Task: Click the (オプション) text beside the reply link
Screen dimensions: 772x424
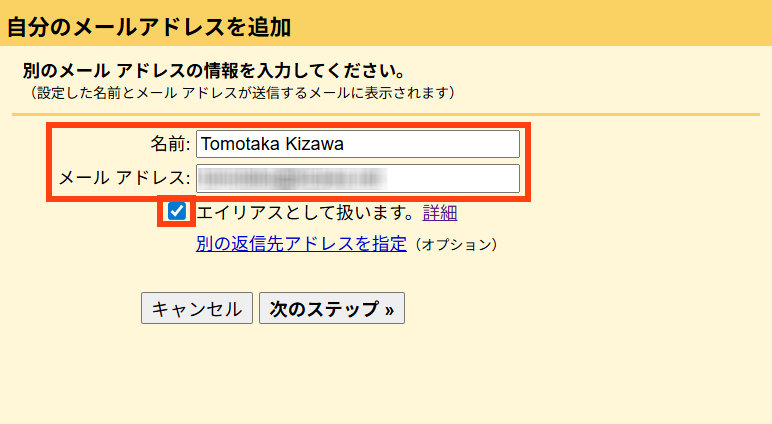Action: pyautogui.click(x=455, y=244)
